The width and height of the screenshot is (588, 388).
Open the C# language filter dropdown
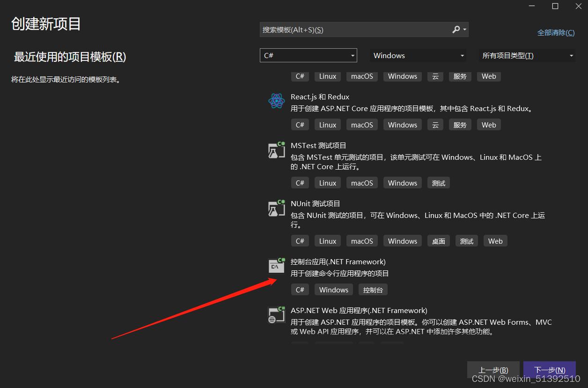point(309,55)
